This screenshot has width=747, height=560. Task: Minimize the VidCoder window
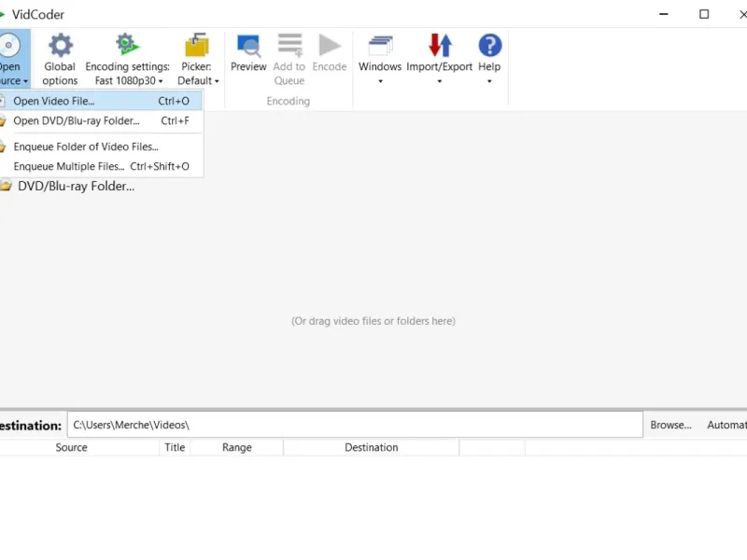pos(664,14)
